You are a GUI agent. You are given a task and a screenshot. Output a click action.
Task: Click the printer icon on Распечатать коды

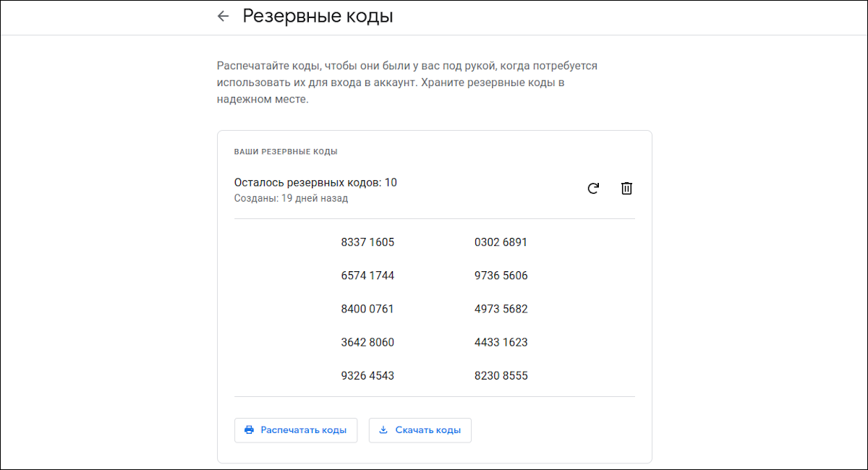tap(249, 430)
